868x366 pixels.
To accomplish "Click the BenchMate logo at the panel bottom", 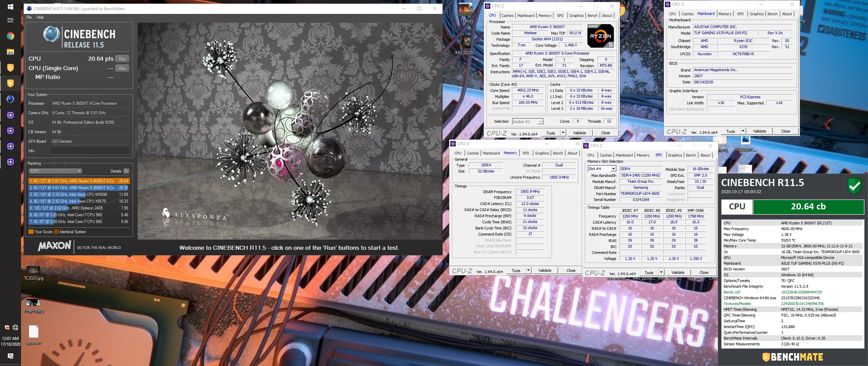I will click(x=793, y=357).
